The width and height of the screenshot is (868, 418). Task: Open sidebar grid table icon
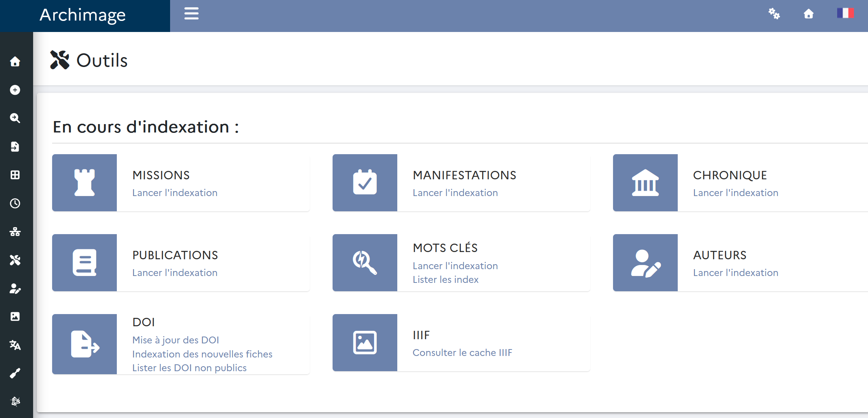point(15,175)
